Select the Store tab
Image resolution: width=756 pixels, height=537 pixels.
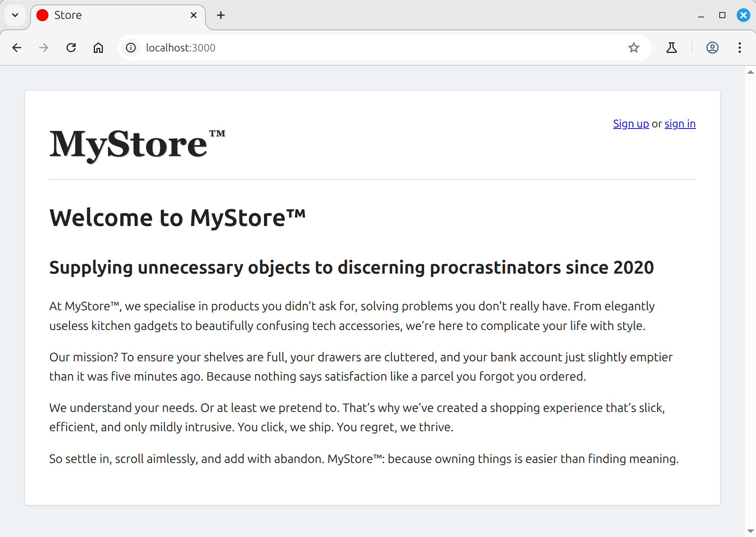113,15
